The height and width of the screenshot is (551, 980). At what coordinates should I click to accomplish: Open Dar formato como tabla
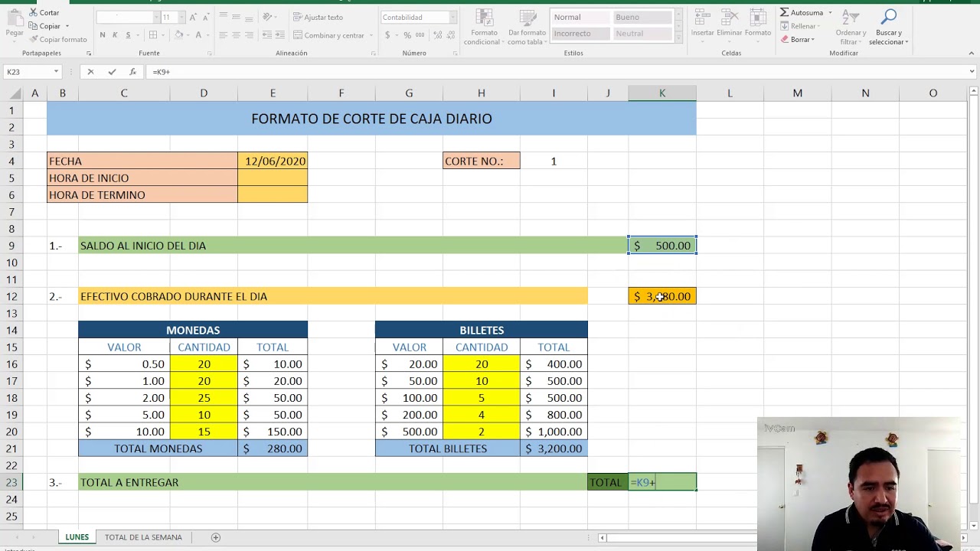tap(527, 27)
